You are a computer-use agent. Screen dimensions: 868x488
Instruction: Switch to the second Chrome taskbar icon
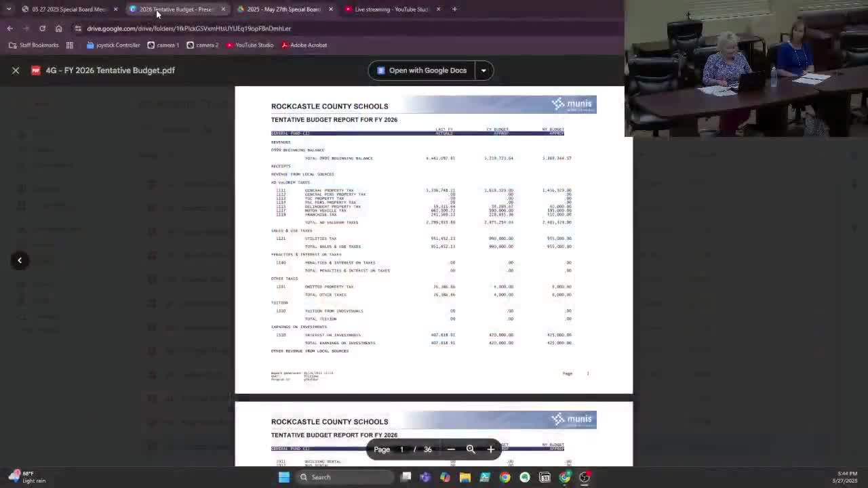(565, 477)
